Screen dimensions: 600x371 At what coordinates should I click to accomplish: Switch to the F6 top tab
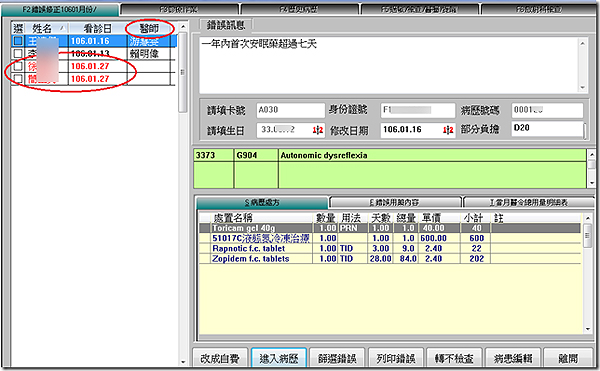coord(539,9)
